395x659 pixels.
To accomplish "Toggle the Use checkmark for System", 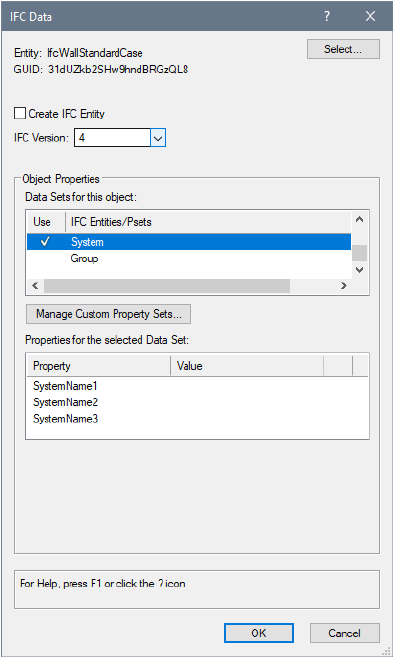I will (x=45, y=242).
